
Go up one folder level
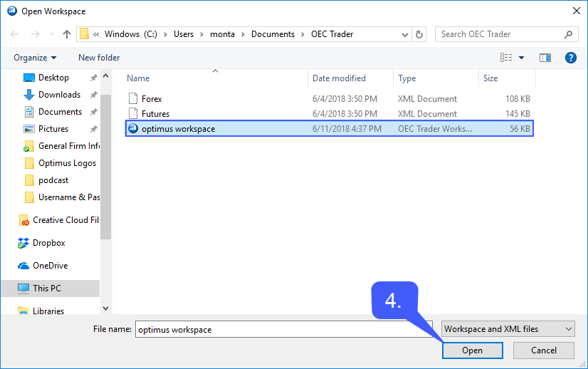click(67, 34)
